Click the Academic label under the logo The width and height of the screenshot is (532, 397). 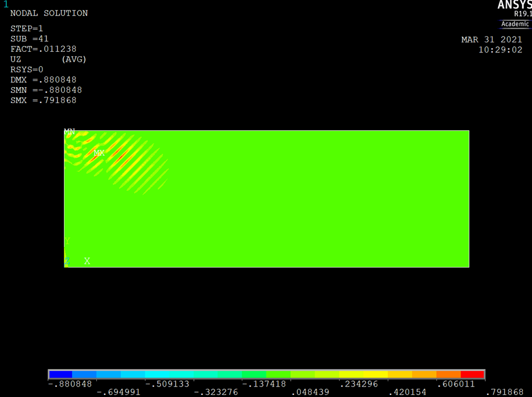(x=515, y=24)
